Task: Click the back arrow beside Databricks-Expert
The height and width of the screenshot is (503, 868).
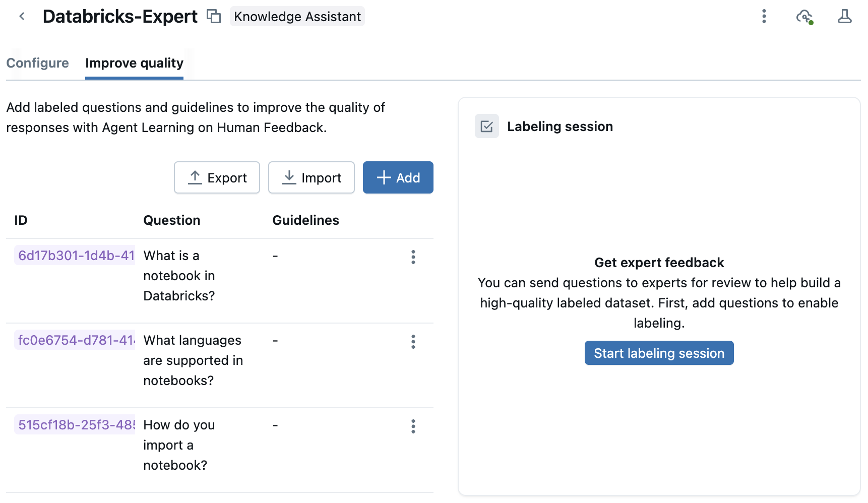Action: tap(22, 17)
